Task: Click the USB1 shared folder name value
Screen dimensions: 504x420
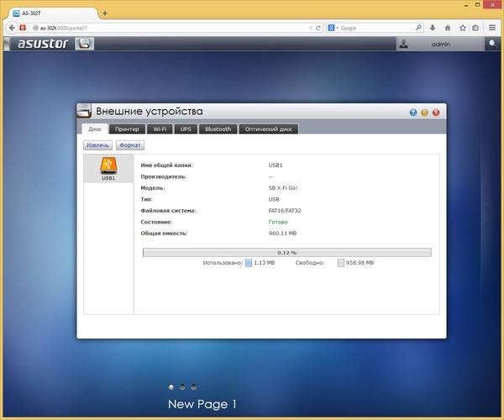Action: 276,165
